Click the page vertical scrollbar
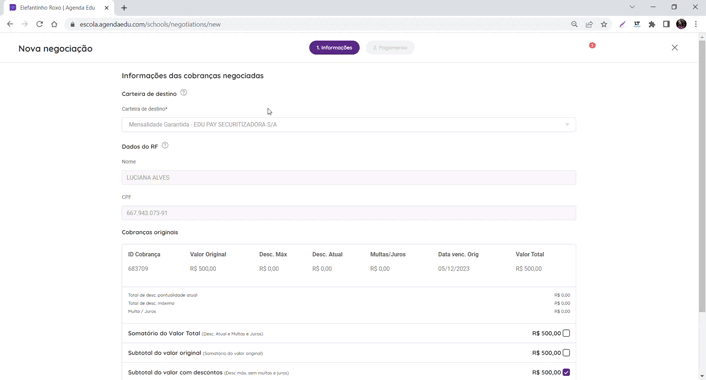The image size is (706, 380). point(701,176)
